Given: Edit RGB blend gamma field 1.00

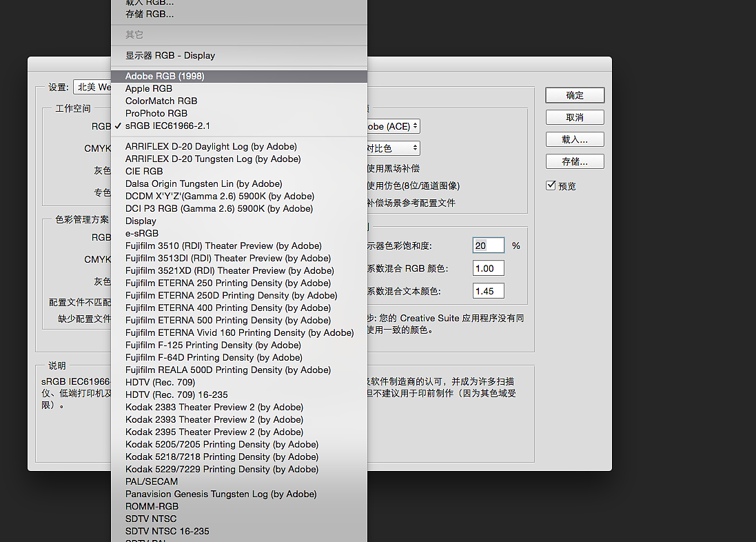Looking at the screenshot, I should point(489,268).
